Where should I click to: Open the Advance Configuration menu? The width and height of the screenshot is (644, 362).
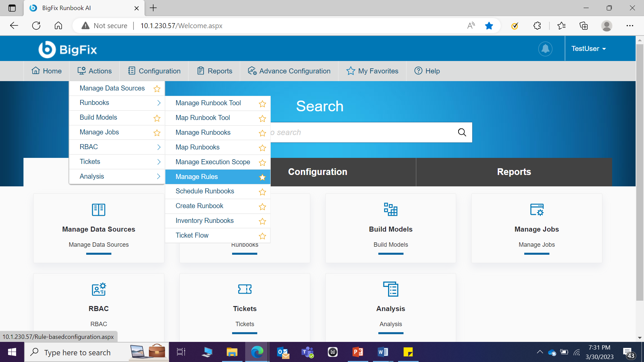(x=289, y=71)
